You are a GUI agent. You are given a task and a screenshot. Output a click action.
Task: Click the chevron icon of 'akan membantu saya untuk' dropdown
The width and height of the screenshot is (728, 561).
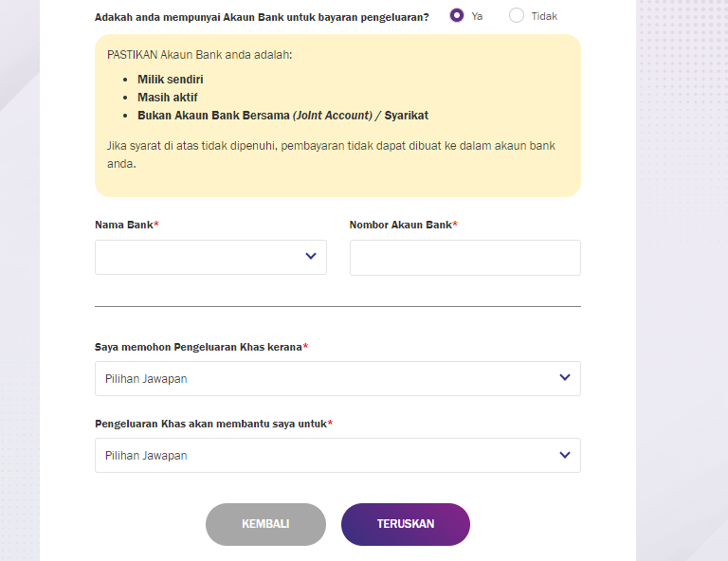pos(565,455)
